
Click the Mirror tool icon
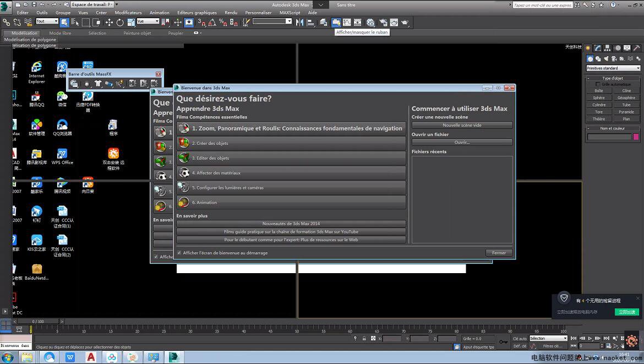[300, 22]
